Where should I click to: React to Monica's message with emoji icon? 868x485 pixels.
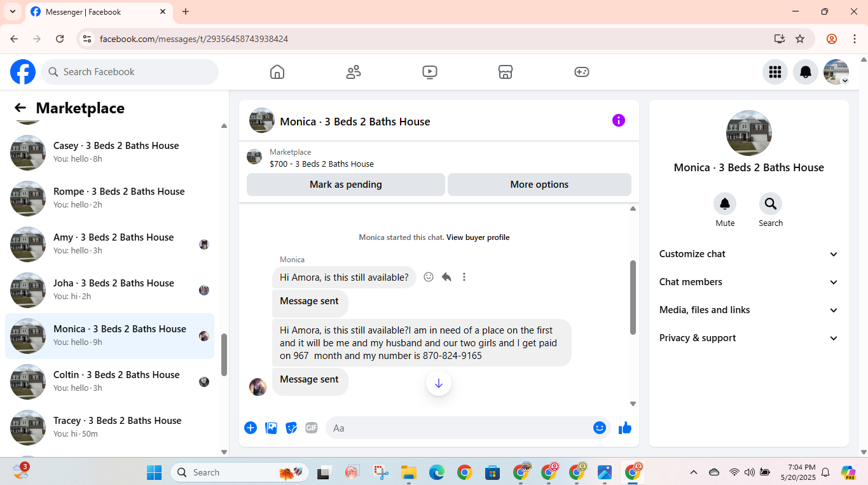(429, 277)
